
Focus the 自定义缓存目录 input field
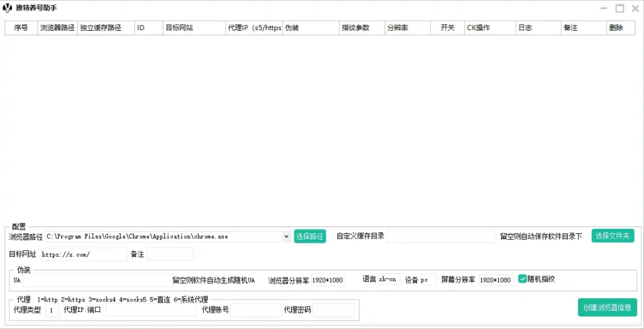click(x=441, y=236)
